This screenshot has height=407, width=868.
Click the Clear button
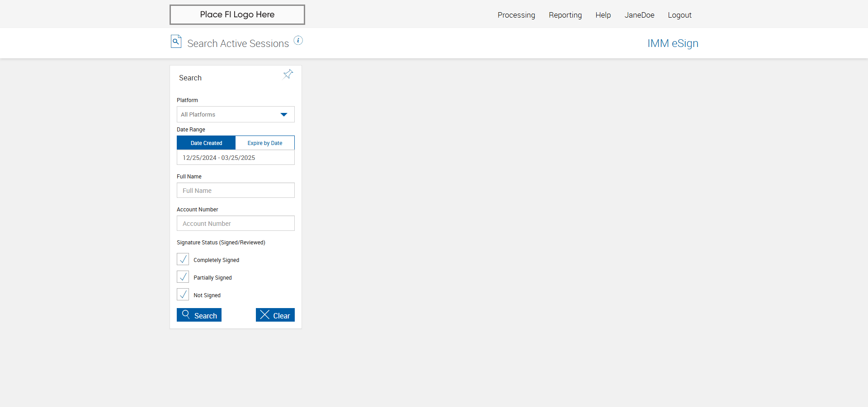click(275, 315)
